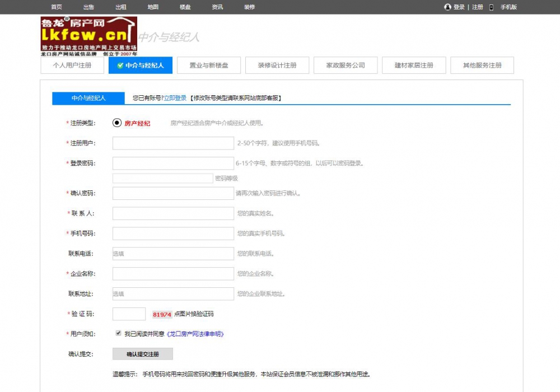
Task: Click the user avatar icon beside 登录
Action: point(447,7)
